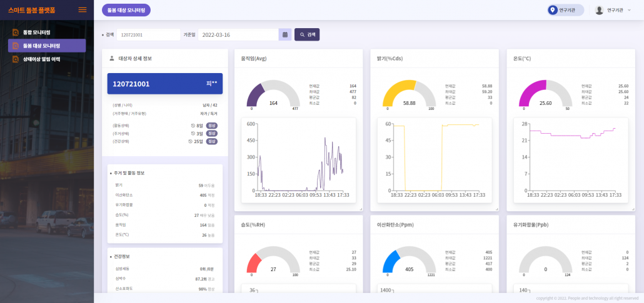
Task: Open the calendar date picker icon
Action: click(285, 35)
